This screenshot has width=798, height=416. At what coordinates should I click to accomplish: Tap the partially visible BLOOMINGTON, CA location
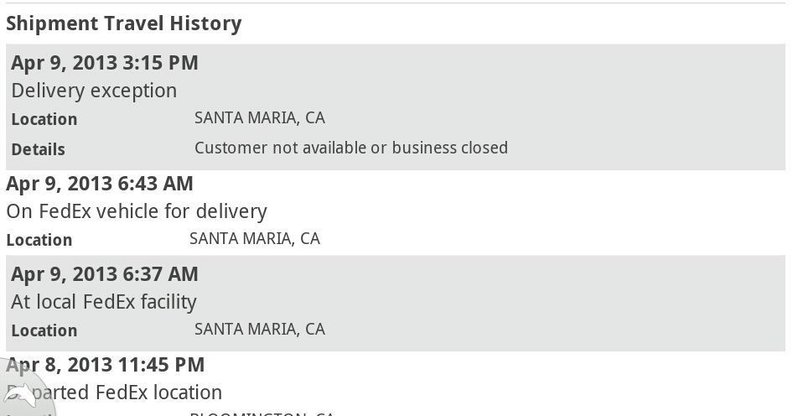[x=262, y=413]
